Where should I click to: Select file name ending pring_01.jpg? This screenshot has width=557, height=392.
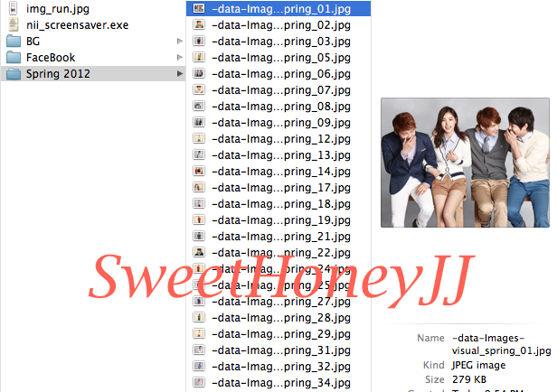pyautogui.click(x=281, y=9)
